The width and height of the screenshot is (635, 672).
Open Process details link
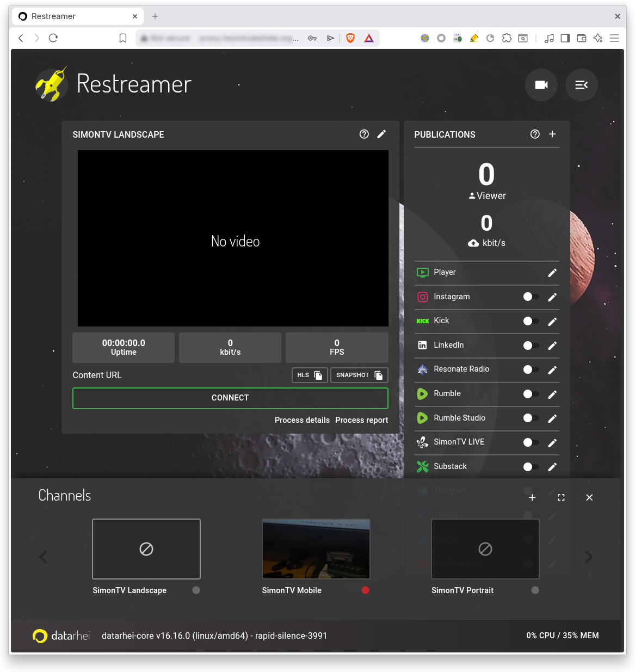tap(302, 420)
